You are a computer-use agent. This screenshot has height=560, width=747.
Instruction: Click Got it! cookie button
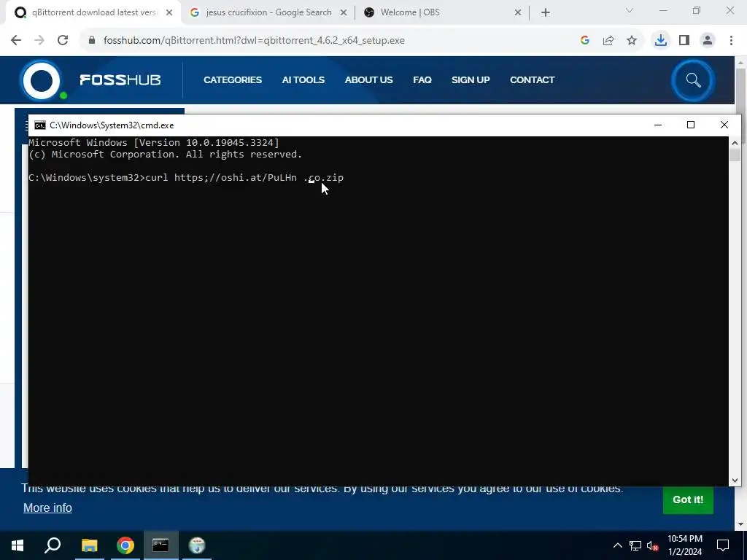click(x=688, y=499)
